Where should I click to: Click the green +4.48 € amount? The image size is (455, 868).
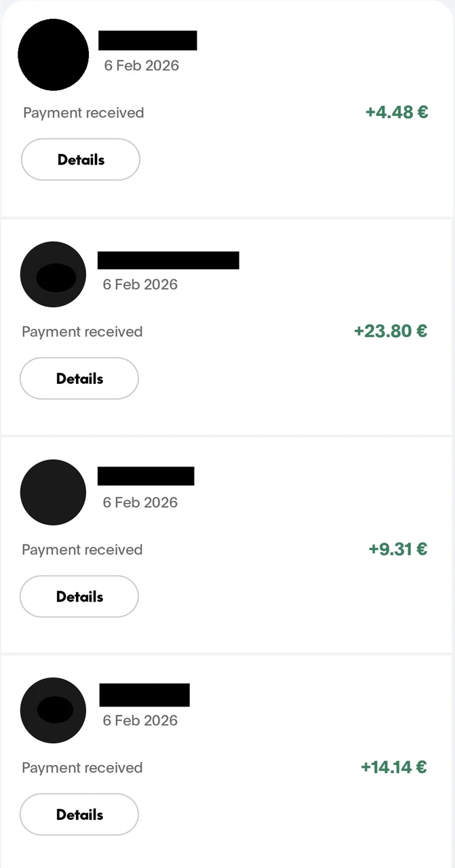pos(396,113)
